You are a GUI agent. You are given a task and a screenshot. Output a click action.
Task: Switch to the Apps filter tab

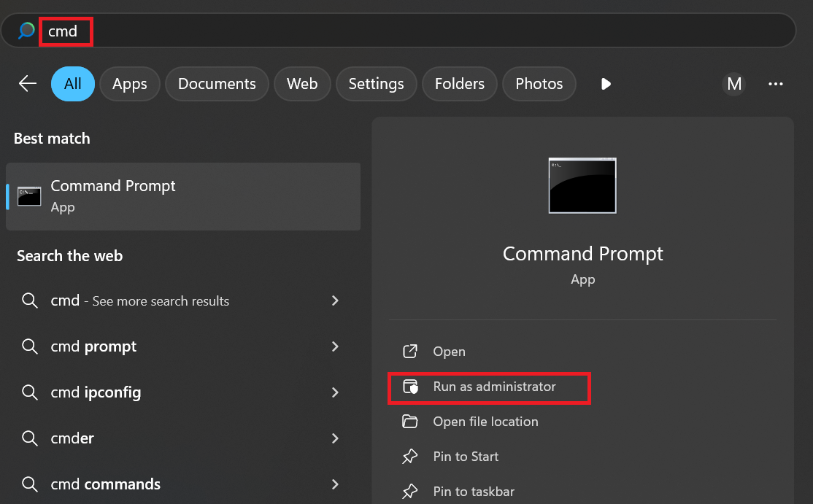click(130, 83)
